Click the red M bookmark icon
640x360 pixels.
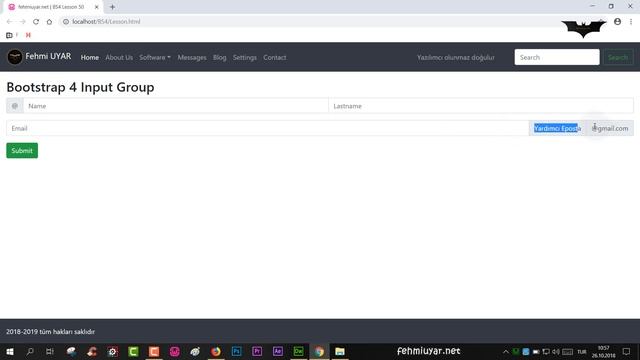[x=28, y=35]
